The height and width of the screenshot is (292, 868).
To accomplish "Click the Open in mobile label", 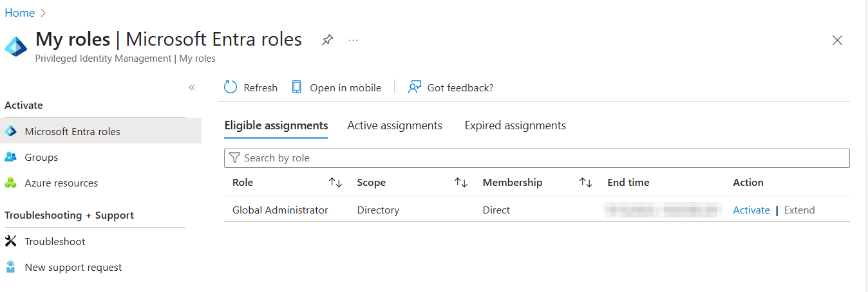I will pos(345,87).
